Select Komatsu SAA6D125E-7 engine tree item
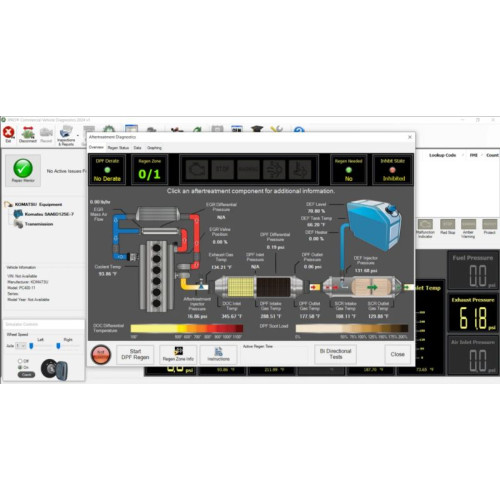This screenshot has width=500, height=500. point(49,214)
